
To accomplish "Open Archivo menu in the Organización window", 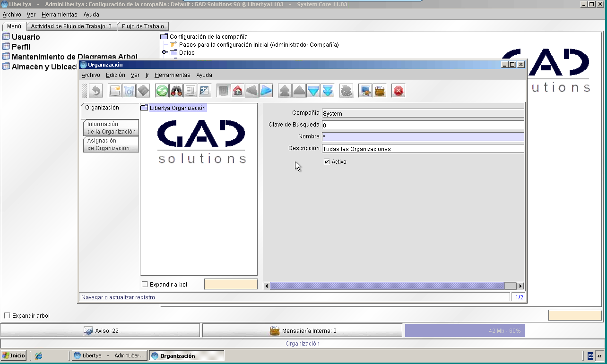I will [x=91, y=75].
